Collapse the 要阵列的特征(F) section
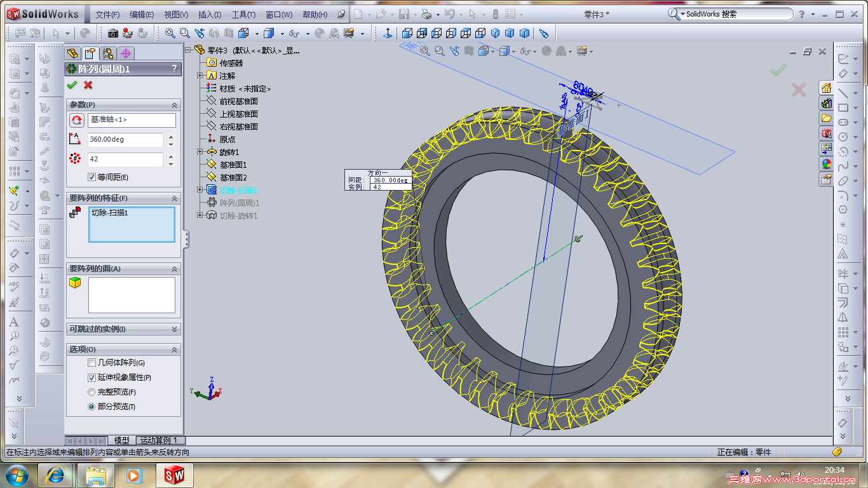 [175, 198]
